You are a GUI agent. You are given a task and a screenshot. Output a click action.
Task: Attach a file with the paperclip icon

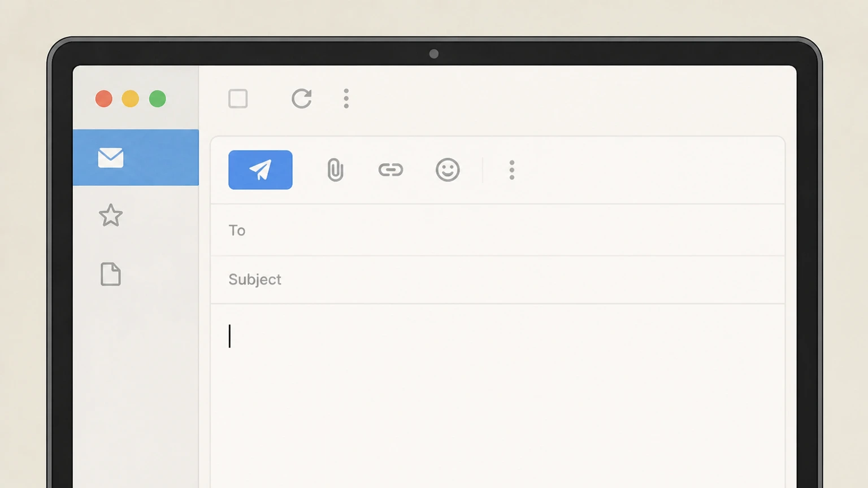click(x=335, y=170)
